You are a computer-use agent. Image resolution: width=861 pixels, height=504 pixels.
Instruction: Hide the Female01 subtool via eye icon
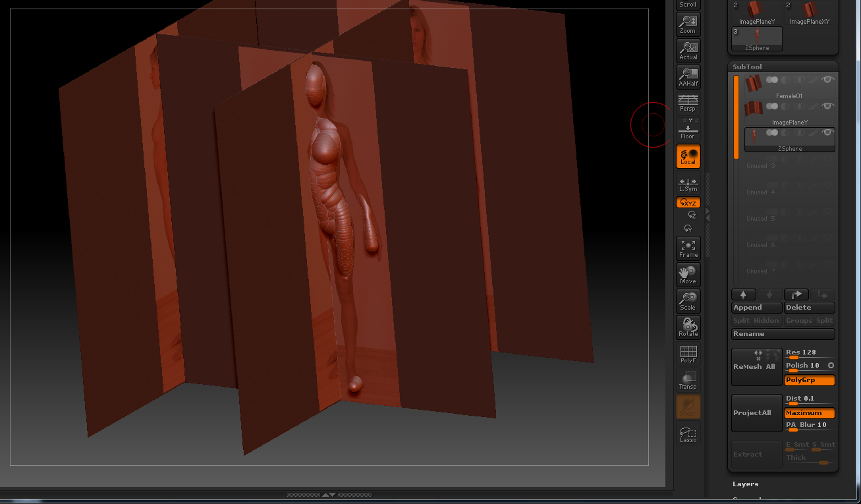click(x=828, y=80)
